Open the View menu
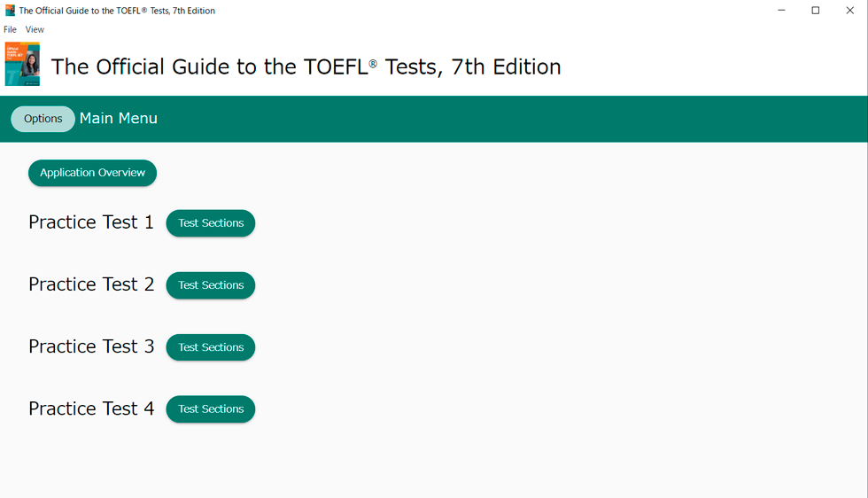Viewport: 868px width, 498px height. 35,29
